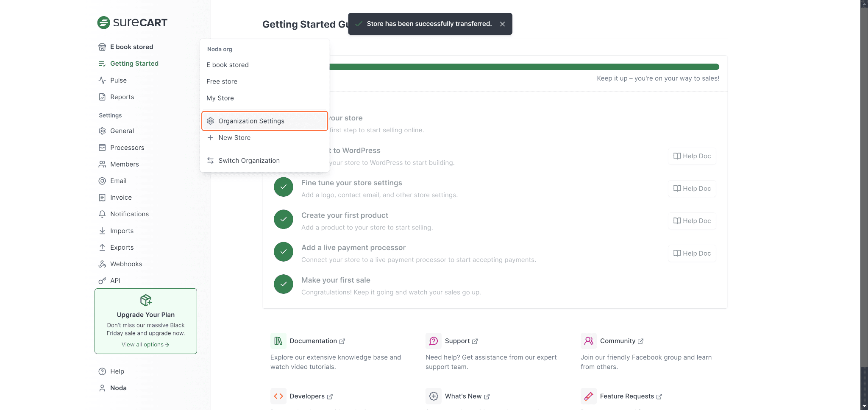
Task: Click the Support chat bubble icon
Action: [x=433, y=341]
